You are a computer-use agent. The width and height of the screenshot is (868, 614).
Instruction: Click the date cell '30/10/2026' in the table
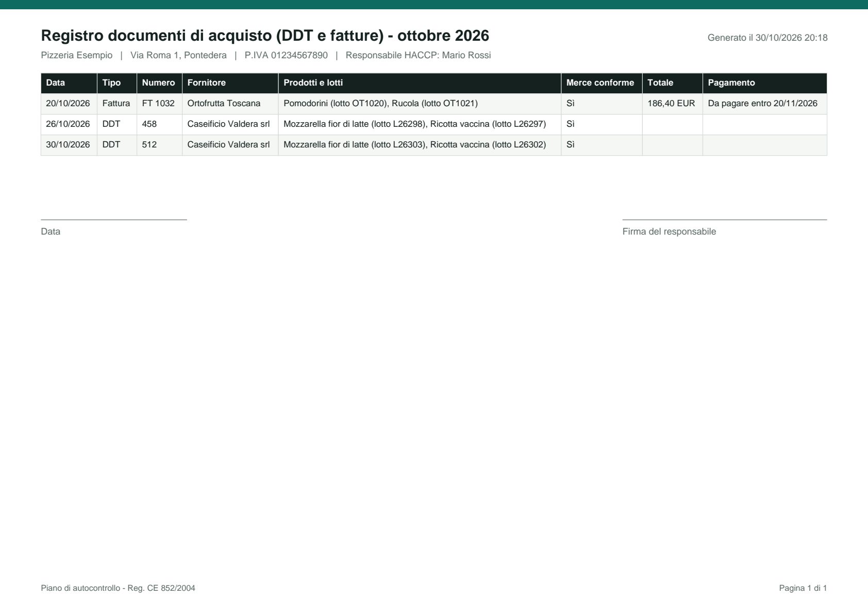click(68, 145)
